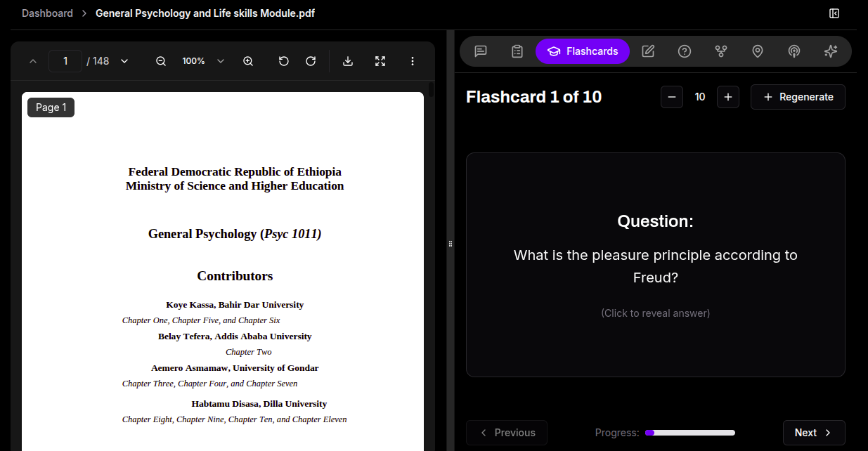Open the sparkles AI tab icon
This screenshot has height=451, width=868.
[x=831, y=51]
